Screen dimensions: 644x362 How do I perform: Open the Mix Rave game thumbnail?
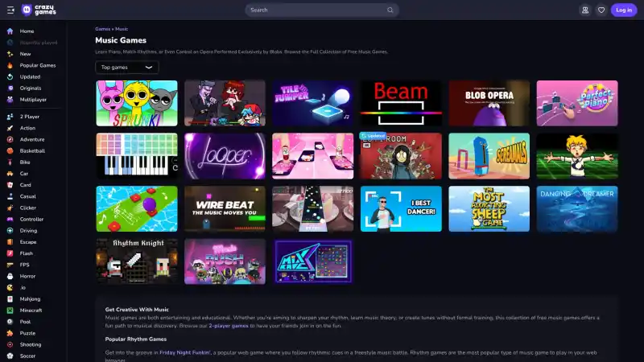[312, 261]
